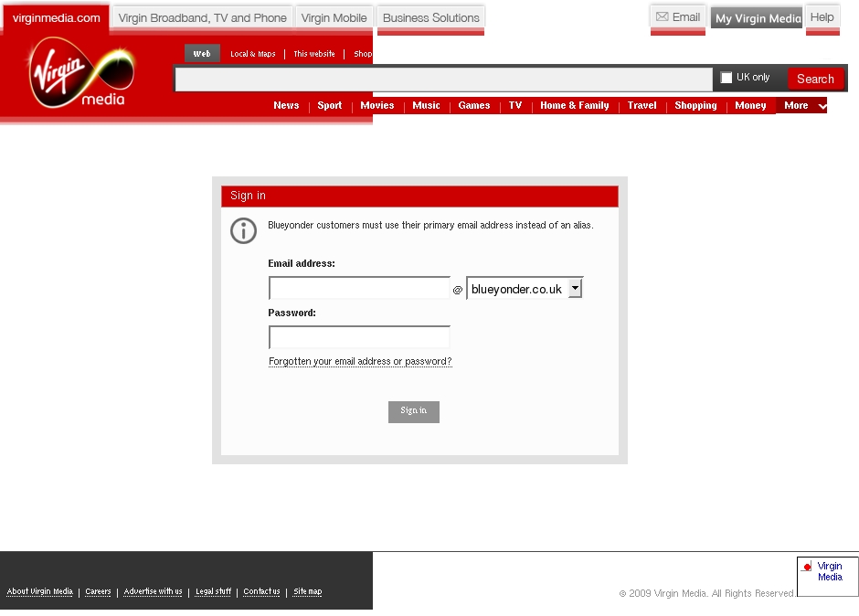Select Local & Maps search scope
This screenshot has width=859, height=616.
tap(252, 54)
